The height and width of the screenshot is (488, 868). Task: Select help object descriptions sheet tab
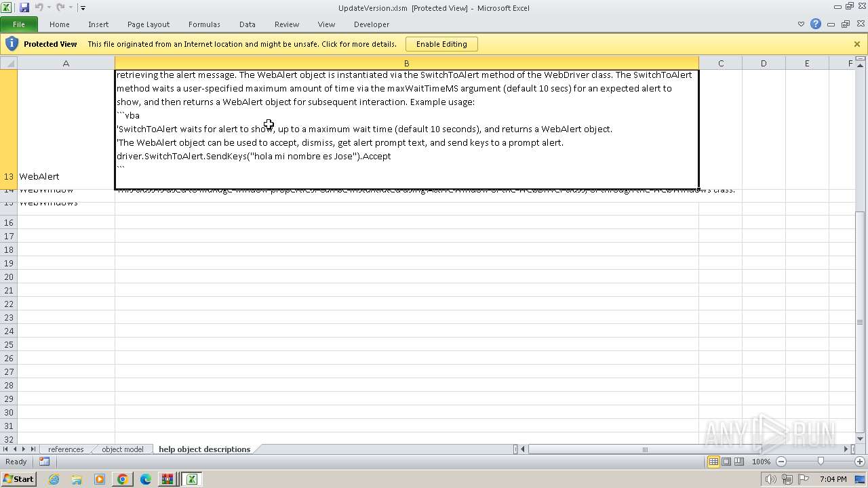click(x=204, y=449)
